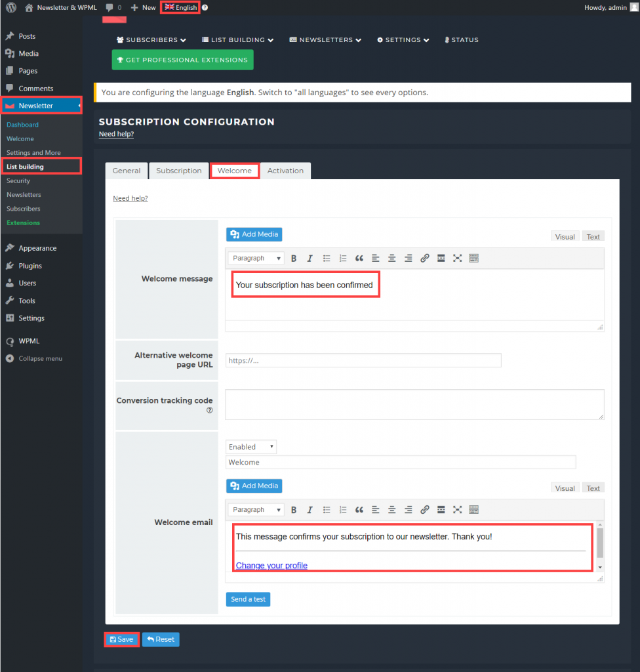
Task: Expand the Newsletters top menu
Action: [325, 40]
